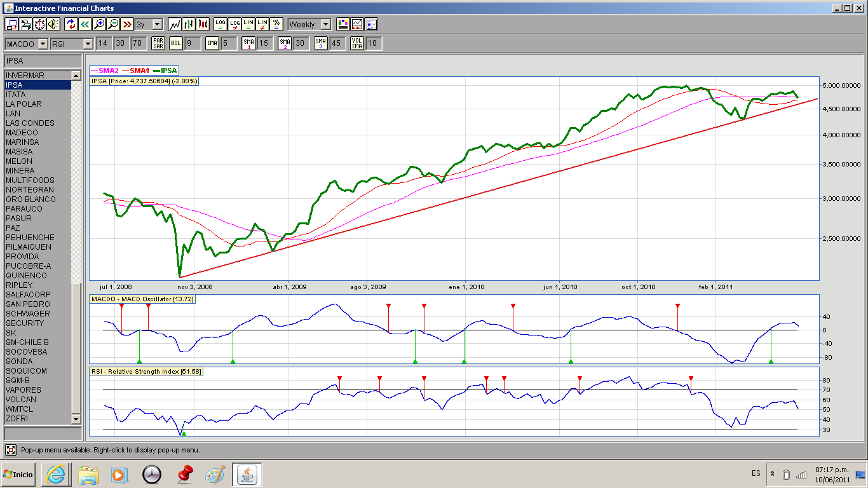Open the MACDO indicator dropdown
Image resolution: width=868 pixels, height=488 pixels.
pos(43,44)
